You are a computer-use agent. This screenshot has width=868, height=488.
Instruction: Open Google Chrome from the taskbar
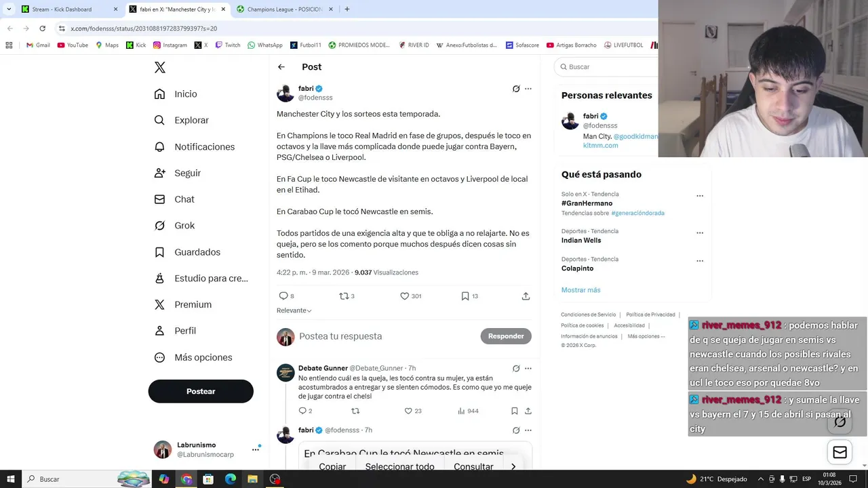click(x=186, y=479)
